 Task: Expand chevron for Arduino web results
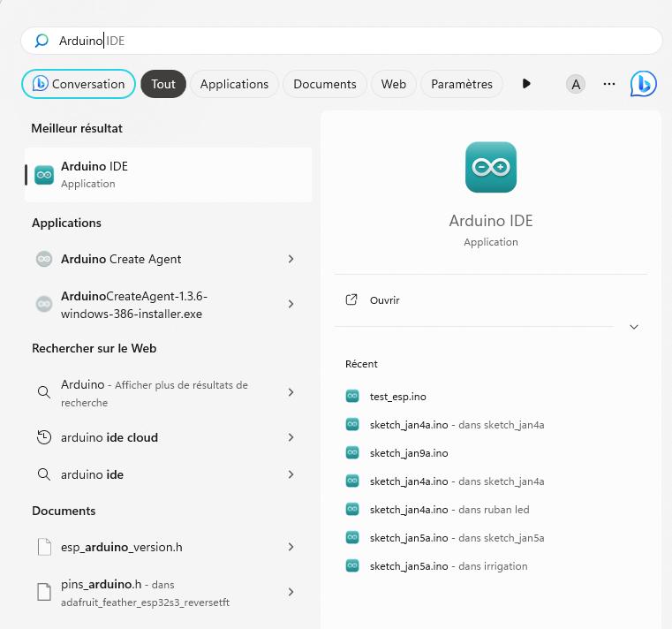[291, 392]
